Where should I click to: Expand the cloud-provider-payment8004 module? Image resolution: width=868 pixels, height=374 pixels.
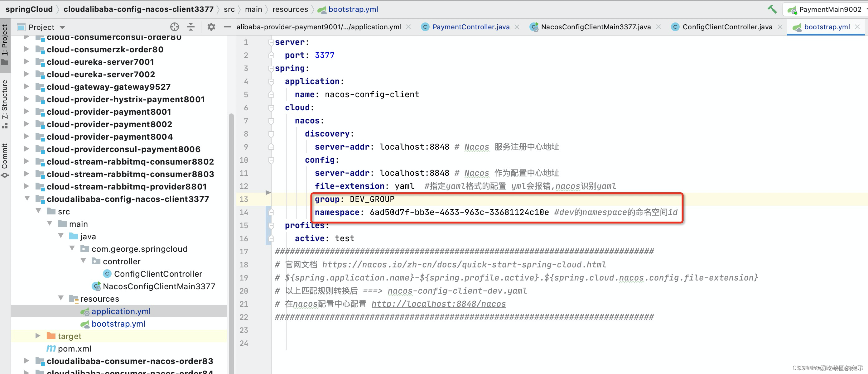[x=27, y=137]
